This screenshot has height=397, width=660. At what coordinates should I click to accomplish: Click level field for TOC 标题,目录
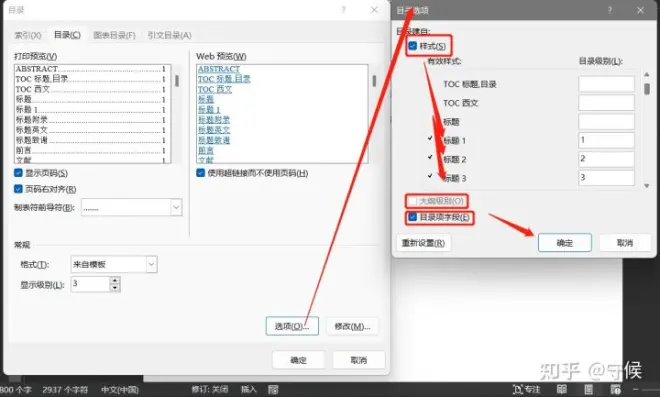point(607,84)
